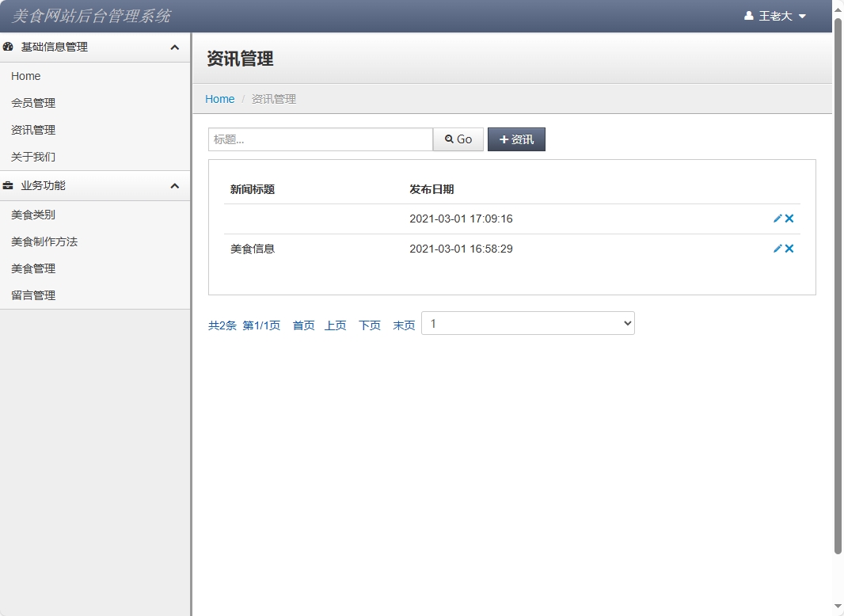Open the page number dropdown

[x=527, y=323]
